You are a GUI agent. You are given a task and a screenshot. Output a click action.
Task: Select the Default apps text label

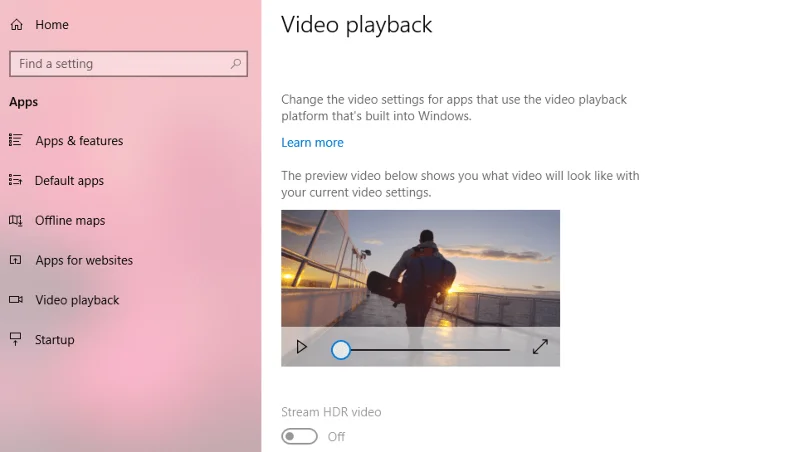69,181
